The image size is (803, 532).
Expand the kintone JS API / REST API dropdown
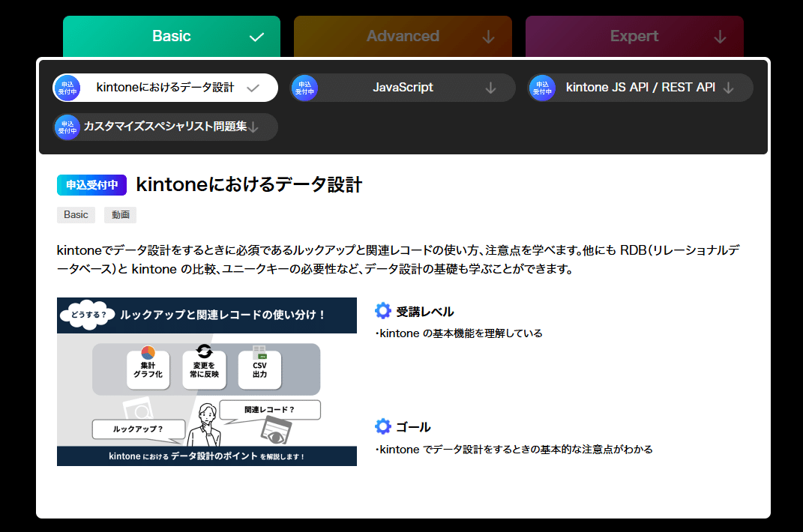[x=641, y=88]
